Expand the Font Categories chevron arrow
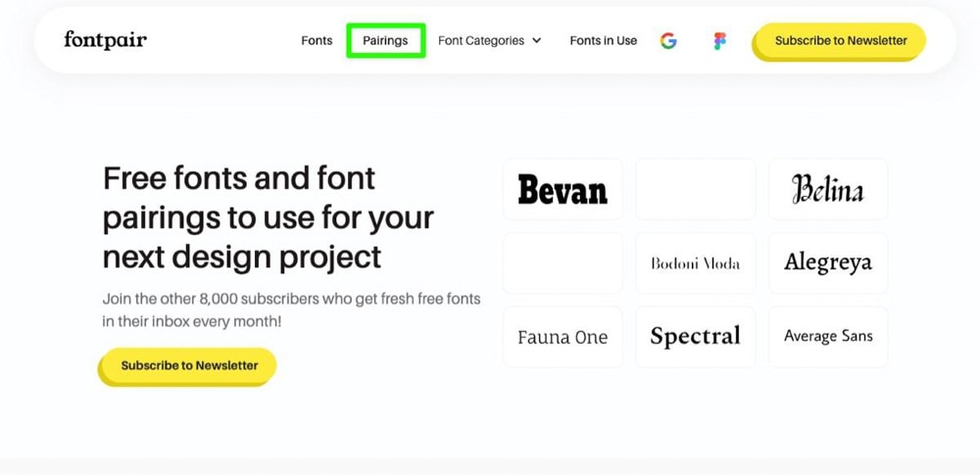The width and height of the screenshot is (980, 475). [536, 41]
